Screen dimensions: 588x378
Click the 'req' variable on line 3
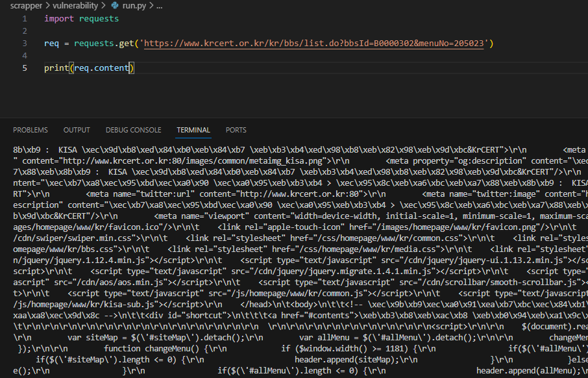pos(51,44)
